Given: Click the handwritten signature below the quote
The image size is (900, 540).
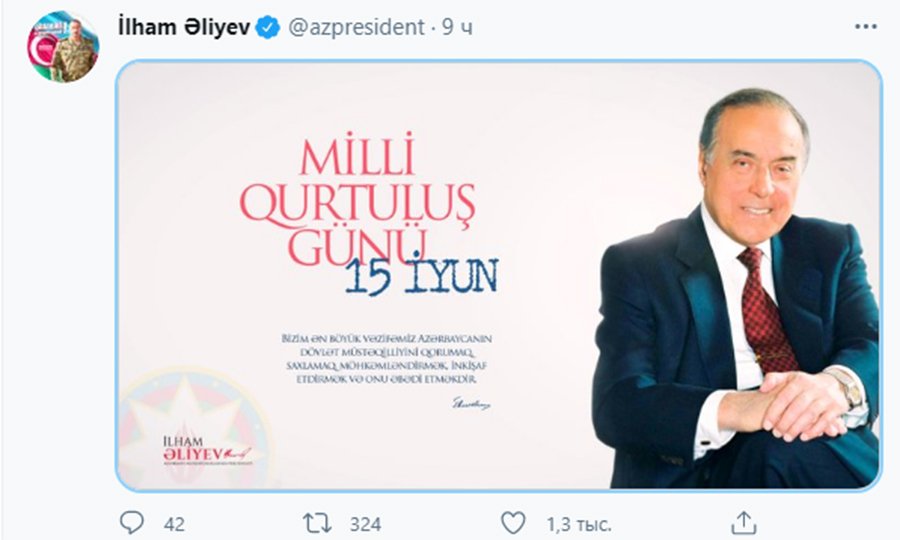Looking at the screenshot, I should 471,403.
